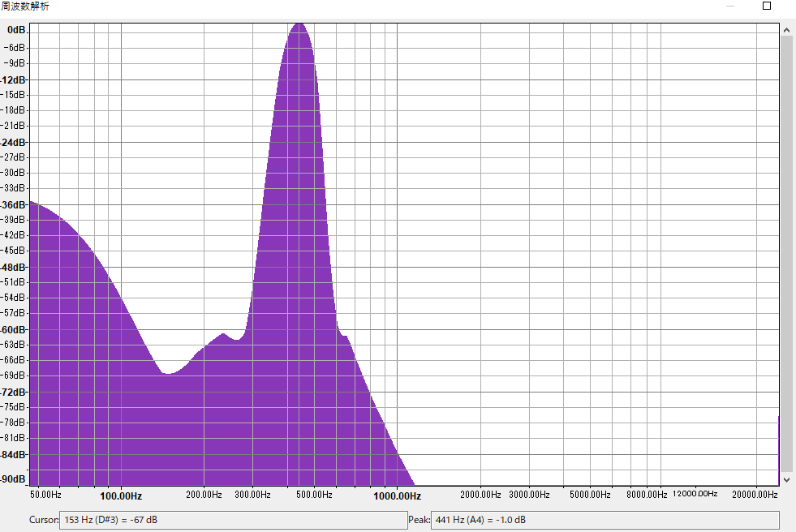The height and width of the screenshot is (532, 796).
Task: Click the -84dB level label
Action: click(13, 454)
